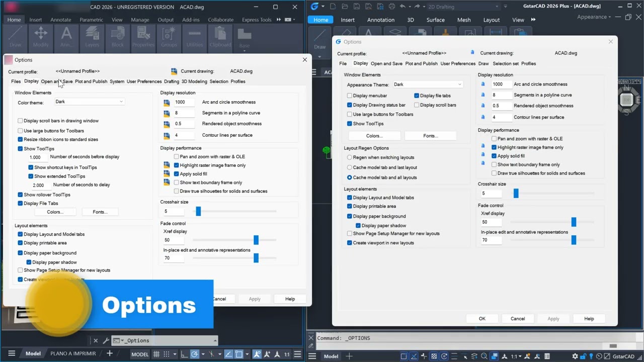This screenshot has width=644, height=362.
Task: Check Display menubar in GstarCAD Options
Action: click(x=350, y=96)
